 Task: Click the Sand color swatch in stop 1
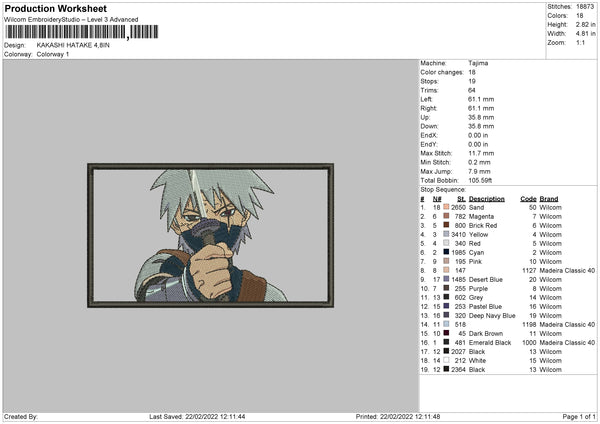446,207
